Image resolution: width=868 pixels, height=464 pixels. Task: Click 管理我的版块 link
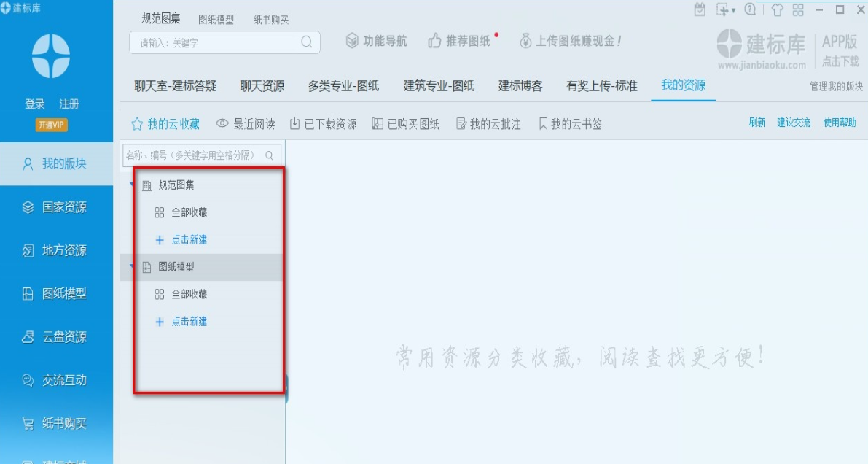pos(836,86)
